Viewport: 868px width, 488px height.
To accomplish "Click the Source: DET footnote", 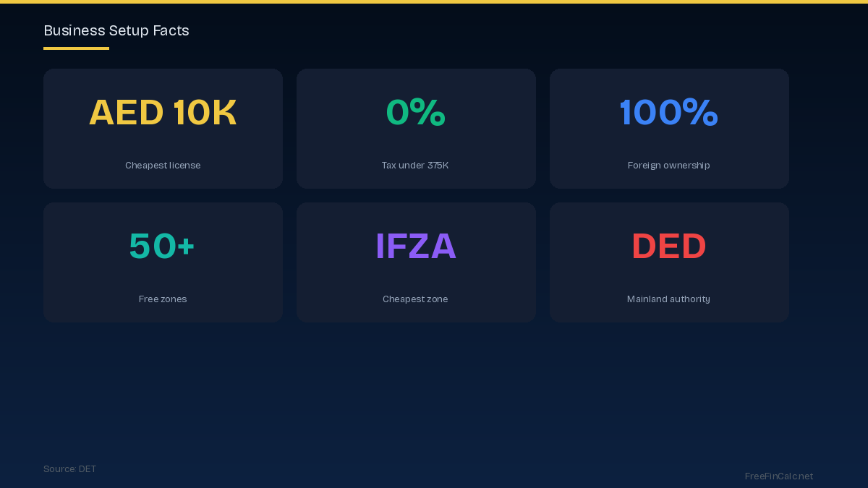I will pos(69,469).
